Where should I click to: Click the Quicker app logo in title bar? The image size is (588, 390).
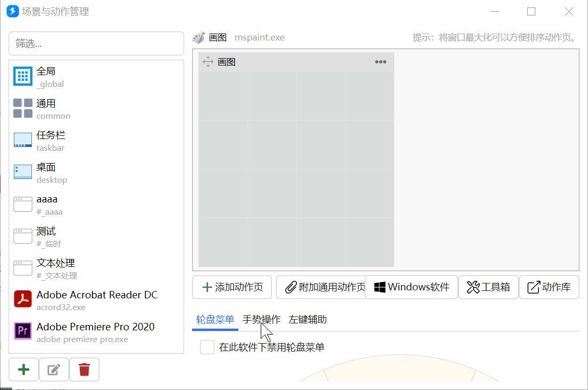13,11
